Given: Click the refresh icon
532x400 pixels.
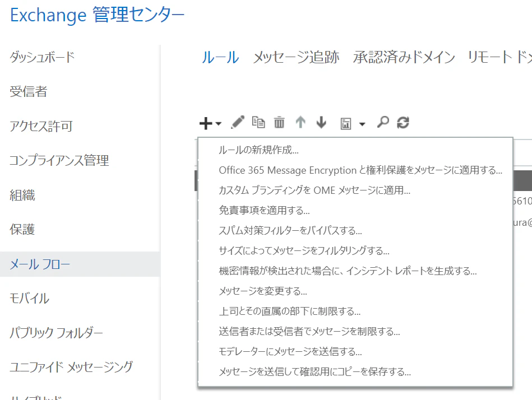Looking at the screenshot, I should pyautogui.click(x=403, y=122).
